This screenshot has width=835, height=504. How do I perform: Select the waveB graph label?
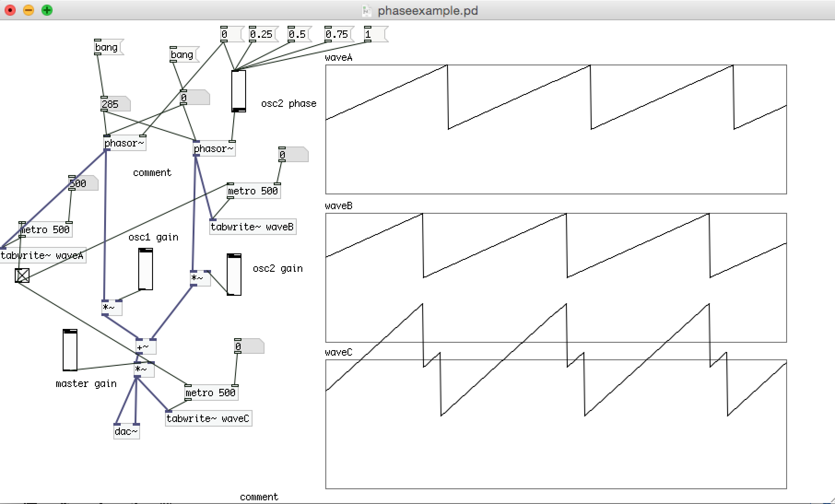click(338, 206)
